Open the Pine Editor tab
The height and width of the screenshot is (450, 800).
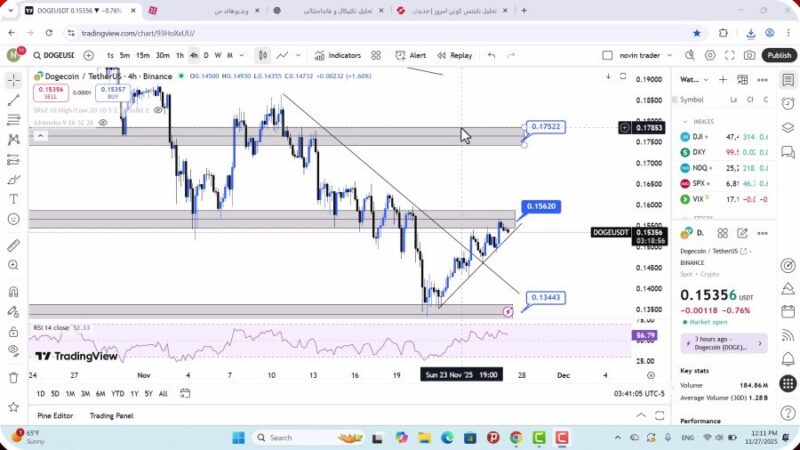55,415
